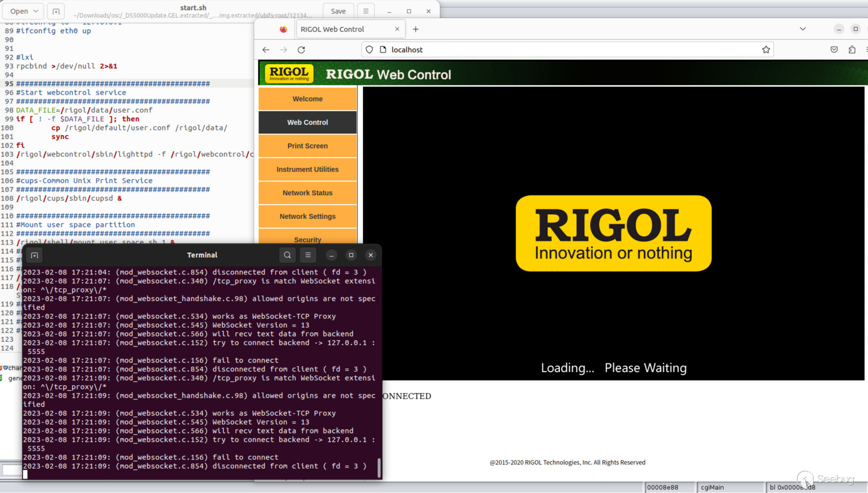Click search icon in Terminal header
This screenshot has height=493, width=868.
(288, 255)
